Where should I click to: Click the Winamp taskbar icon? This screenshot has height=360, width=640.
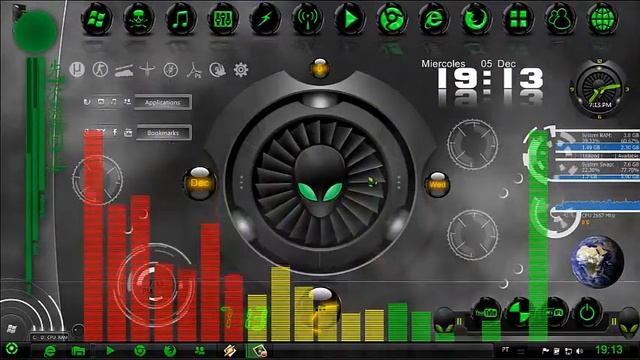pos(230,351)
